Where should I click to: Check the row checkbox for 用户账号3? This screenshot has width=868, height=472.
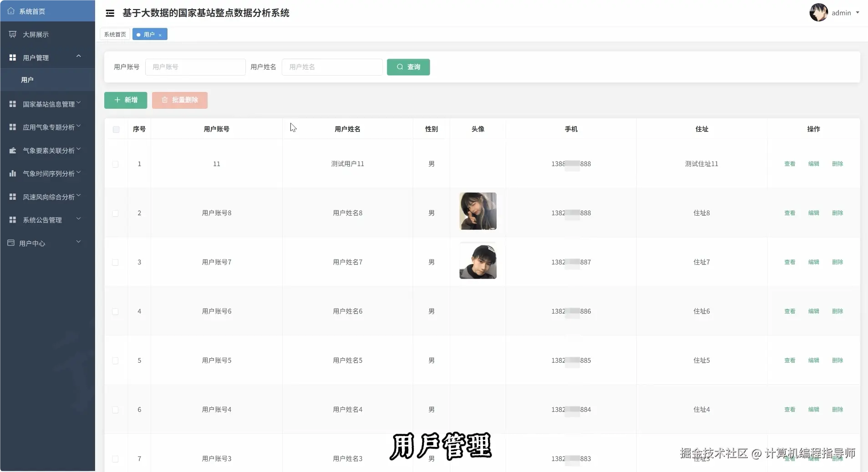(116, 459)
